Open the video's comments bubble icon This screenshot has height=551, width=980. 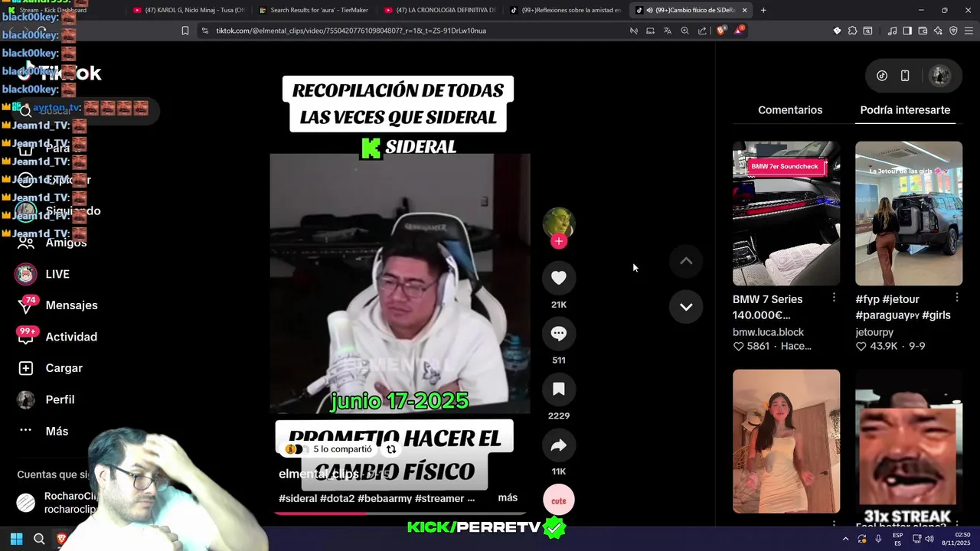[559, 334]
